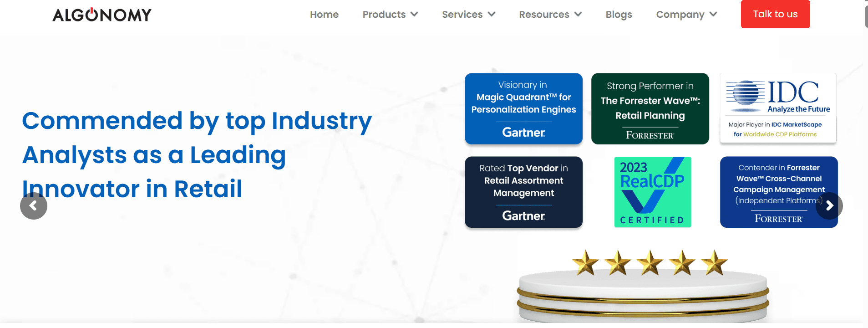Screen dimensions: 868x328
Task: Expand the Services dropdown chevron
Action: pyautogui.click(x=492, y=14)
